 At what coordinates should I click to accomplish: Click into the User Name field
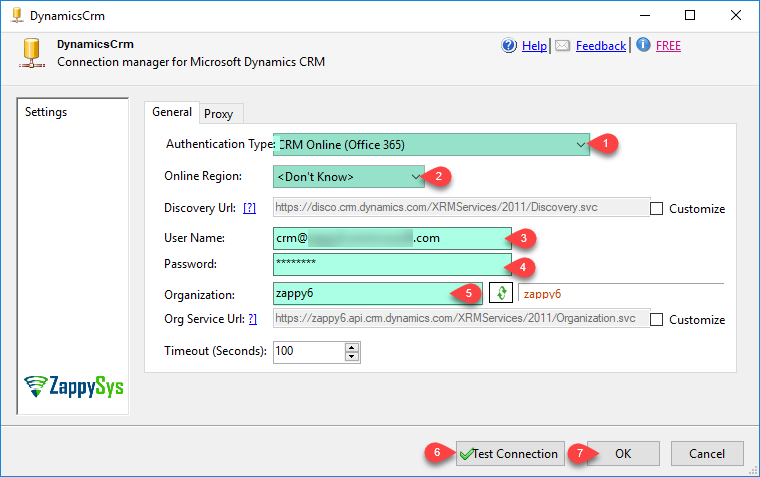pos(392,238)
